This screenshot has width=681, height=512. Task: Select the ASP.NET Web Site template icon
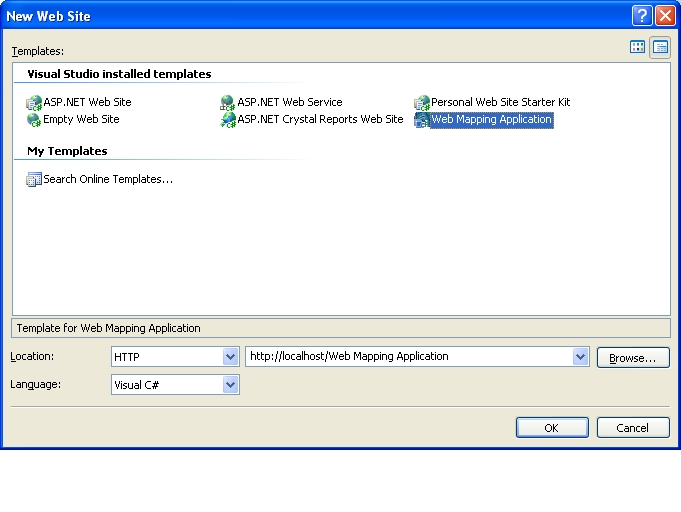coord(34,103)
